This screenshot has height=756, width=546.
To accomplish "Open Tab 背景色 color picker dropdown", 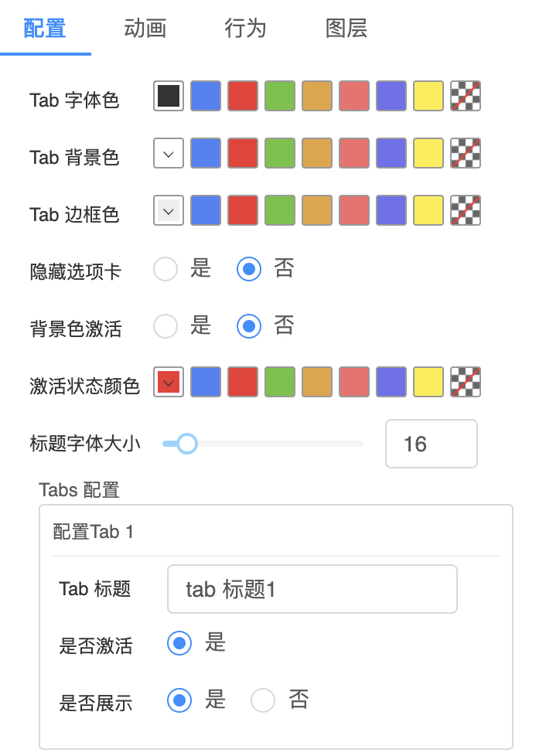I will (169, 153).
